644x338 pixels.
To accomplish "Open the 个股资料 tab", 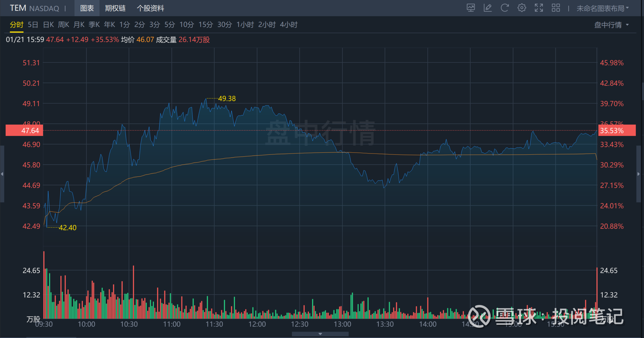I will pyautogui.click(x=150, y=8).
